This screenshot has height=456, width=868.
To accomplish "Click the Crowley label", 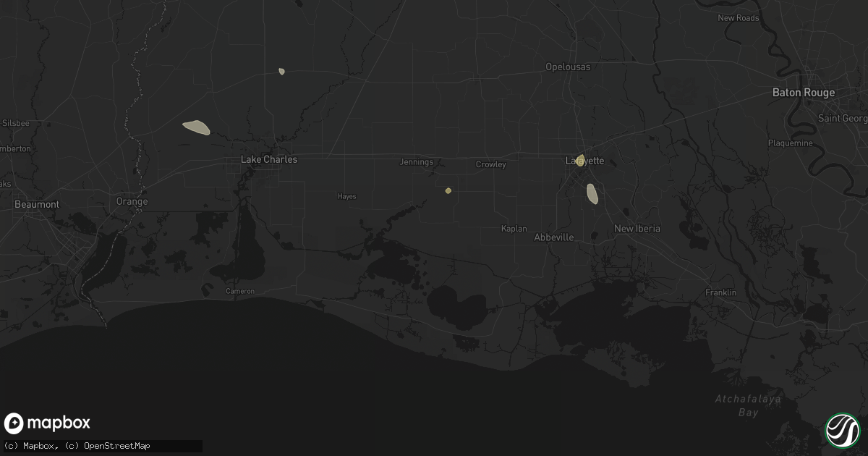I will pyautogui.click(x=491, y=164).
